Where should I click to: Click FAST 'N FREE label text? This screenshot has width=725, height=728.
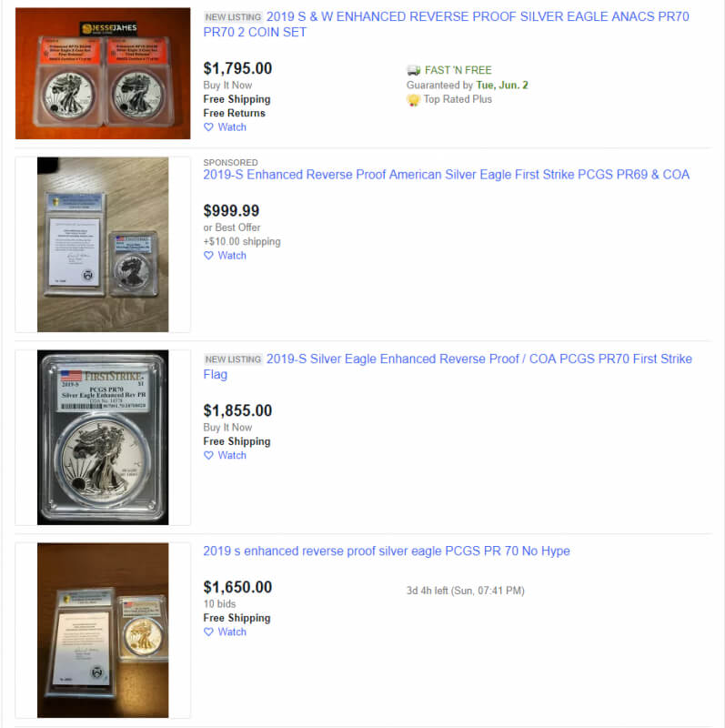coord(458,70)
